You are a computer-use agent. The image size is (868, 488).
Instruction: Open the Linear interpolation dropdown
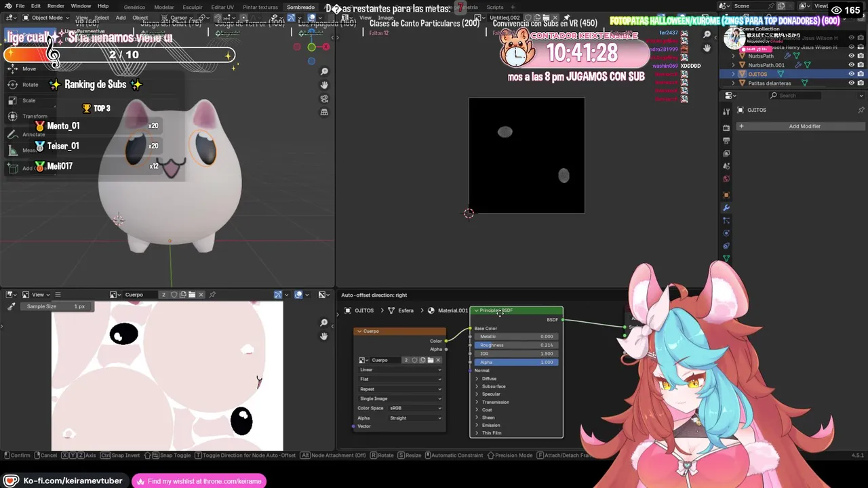tap(400, 369)
